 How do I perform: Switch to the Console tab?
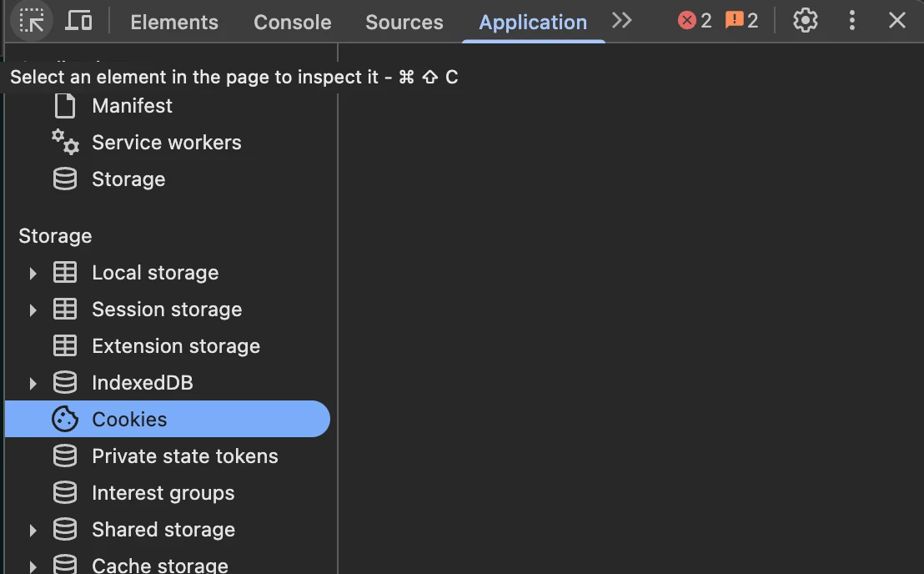tap(292, 23)
